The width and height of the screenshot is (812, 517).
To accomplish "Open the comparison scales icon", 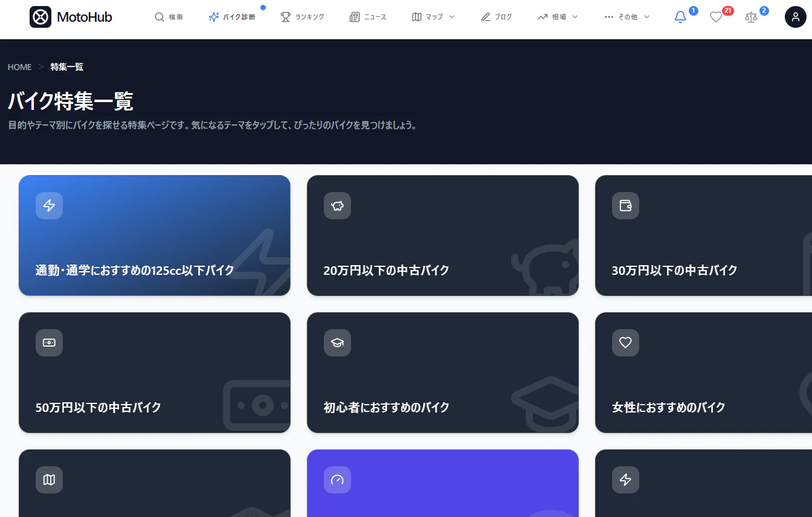I will coord(751,17).
